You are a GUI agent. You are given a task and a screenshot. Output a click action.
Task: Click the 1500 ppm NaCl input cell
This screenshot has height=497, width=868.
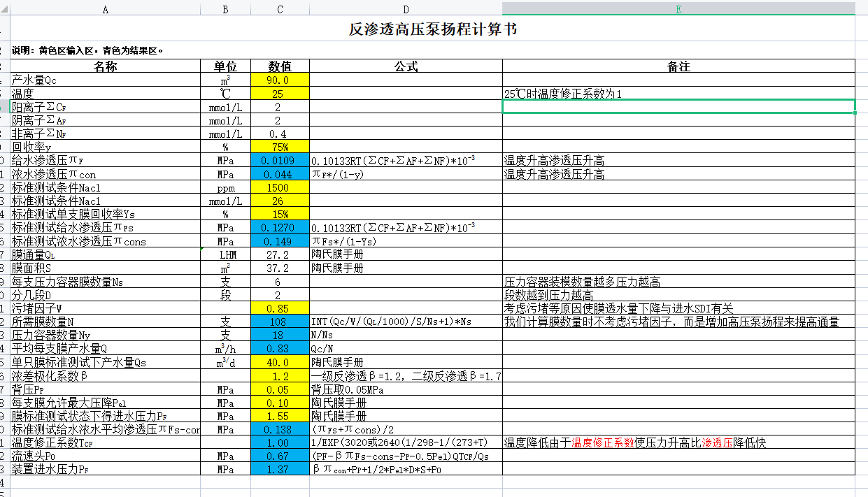tap(279, 186)
